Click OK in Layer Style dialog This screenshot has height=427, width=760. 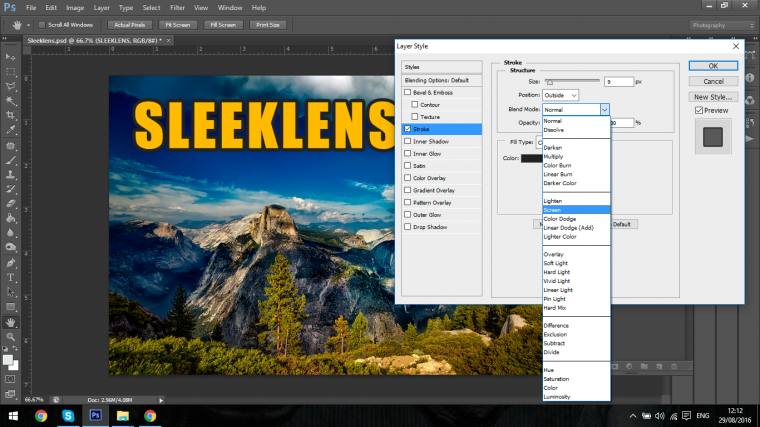pyautogui.click(x=713, y=66)
